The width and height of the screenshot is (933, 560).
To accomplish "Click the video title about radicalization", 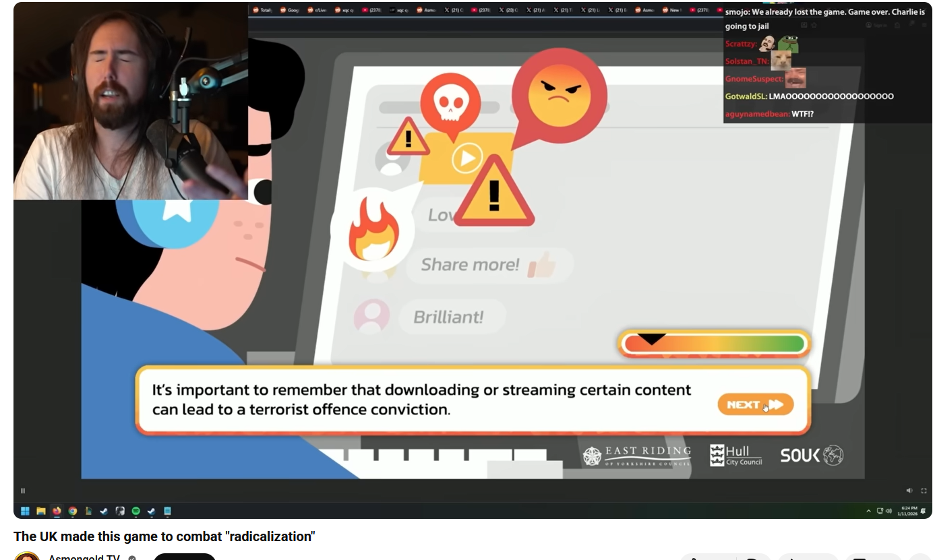I will click(x=164, y=536).
